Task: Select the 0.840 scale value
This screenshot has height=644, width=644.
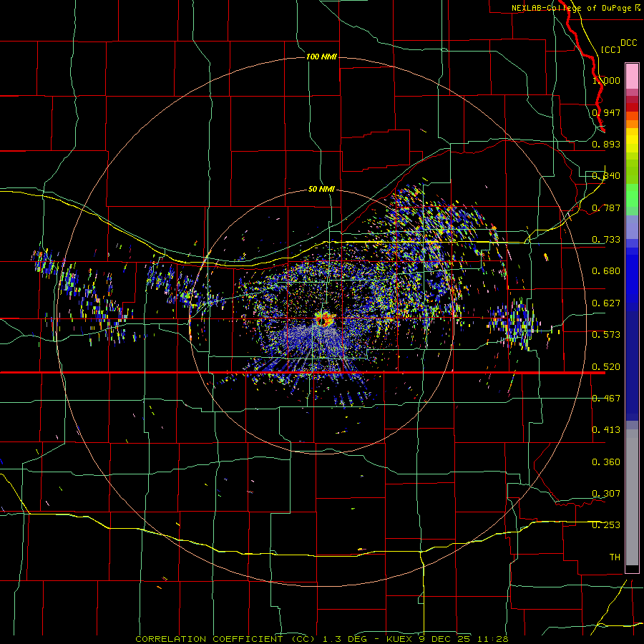Action: 606,176
